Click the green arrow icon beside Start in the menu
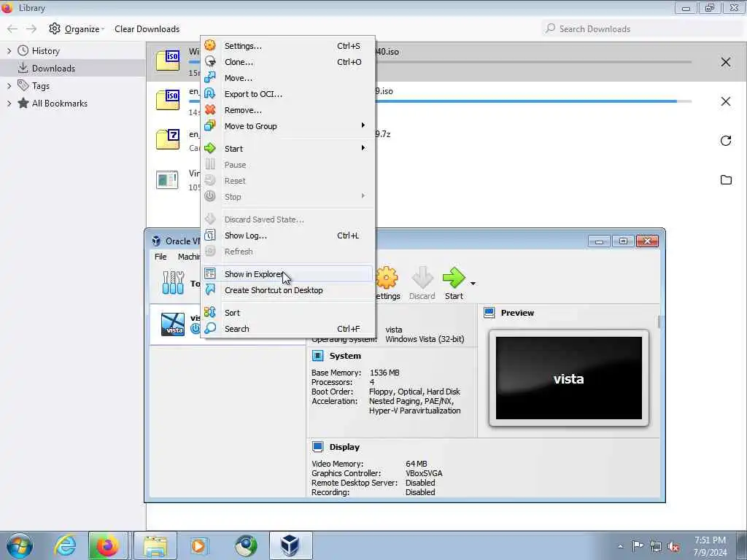 point(210,149)
